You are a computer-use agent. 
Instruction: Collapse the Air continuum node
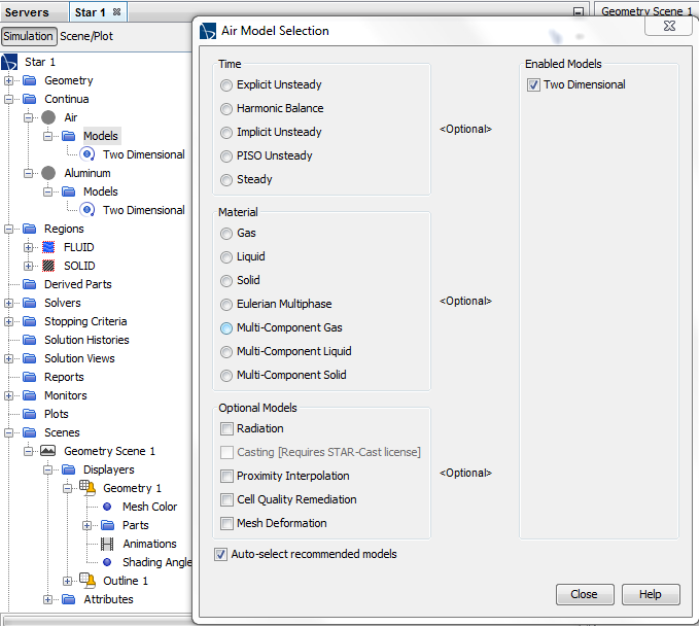click(x=28, y=118)
